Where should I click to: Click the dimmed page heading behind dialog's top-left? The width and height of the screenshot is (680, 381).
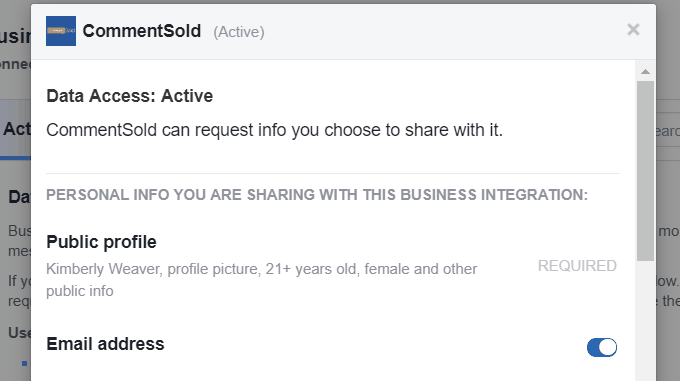16,36
